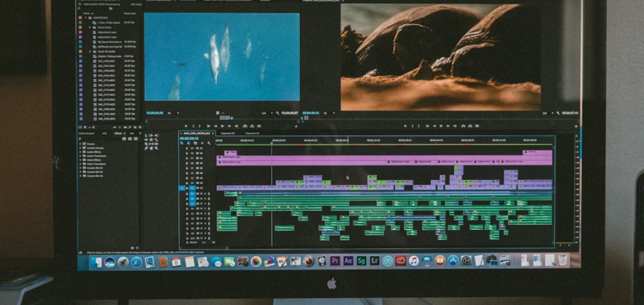
Task: Click the Trash icon in the dock
Action: tap(562, 260)
